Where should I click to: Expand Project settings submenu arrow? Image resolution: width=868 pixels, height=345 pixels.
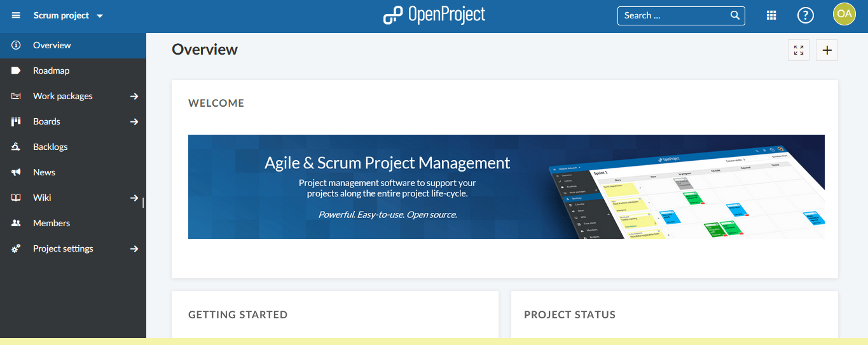[x=134, y=248]
